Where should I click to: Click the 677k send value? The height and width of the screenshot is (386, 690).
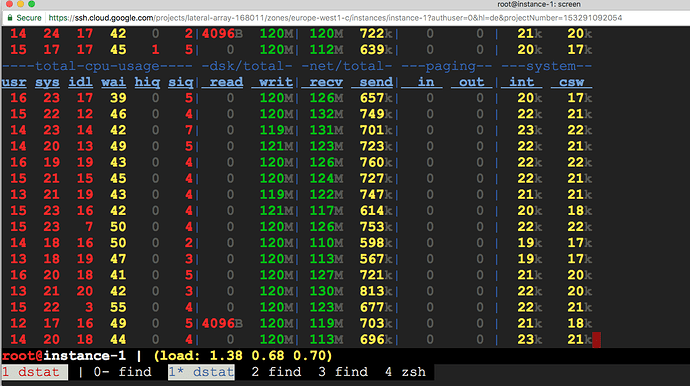tap(376, 307)
